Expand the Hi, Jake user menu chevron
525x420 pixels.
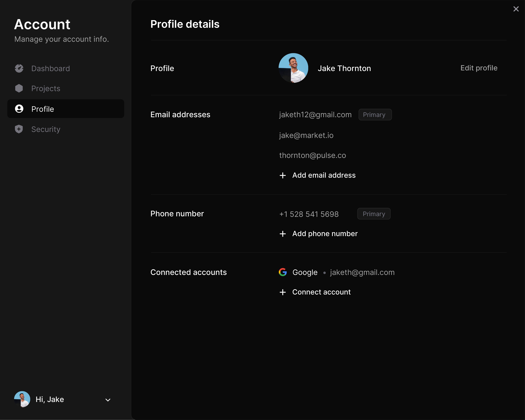tap(108, 400)
